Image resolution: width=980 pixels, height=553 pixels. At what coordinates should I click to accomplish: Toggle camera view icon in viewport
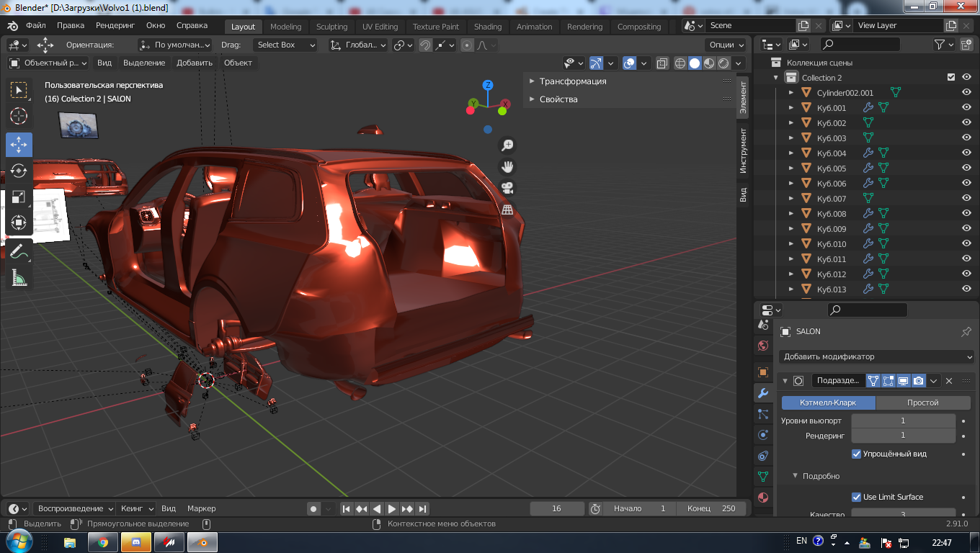pyautogui.click(x=507, y=188)
